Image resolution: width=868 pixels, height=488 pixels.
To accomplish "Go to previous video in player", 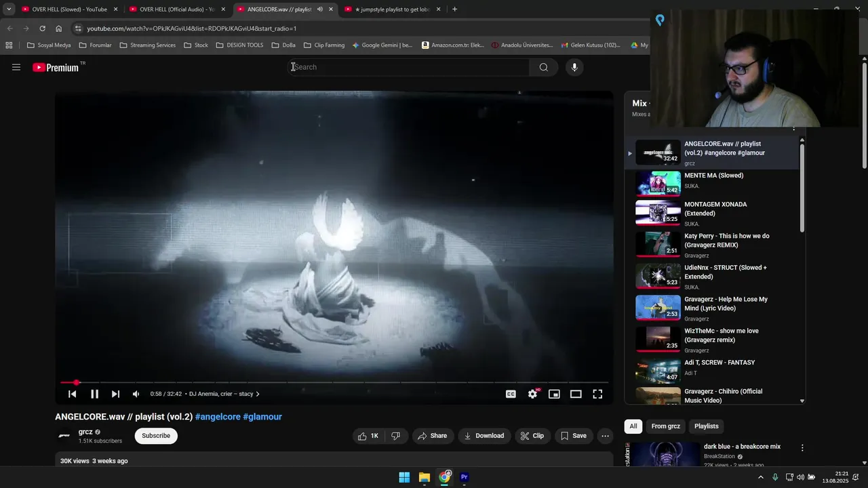I will (73, 394).
